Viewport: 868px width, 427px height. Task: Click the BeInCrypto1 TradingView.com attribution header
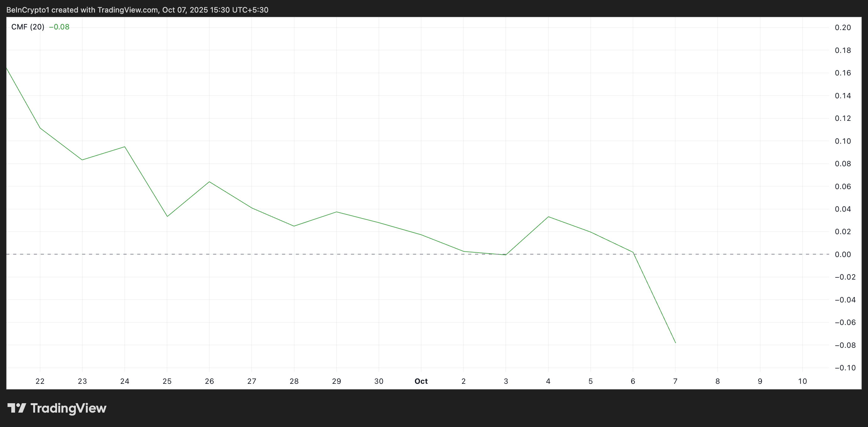click(x=137, y=10)
